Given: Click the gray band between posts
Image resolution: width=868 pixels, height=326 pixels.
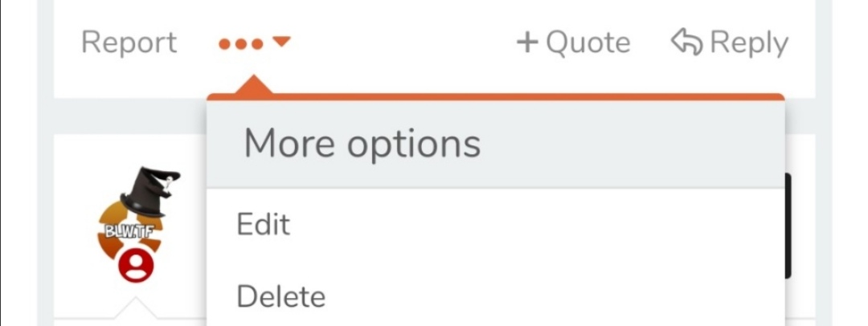Looking at the screenshot, I should tap(130, 116).
